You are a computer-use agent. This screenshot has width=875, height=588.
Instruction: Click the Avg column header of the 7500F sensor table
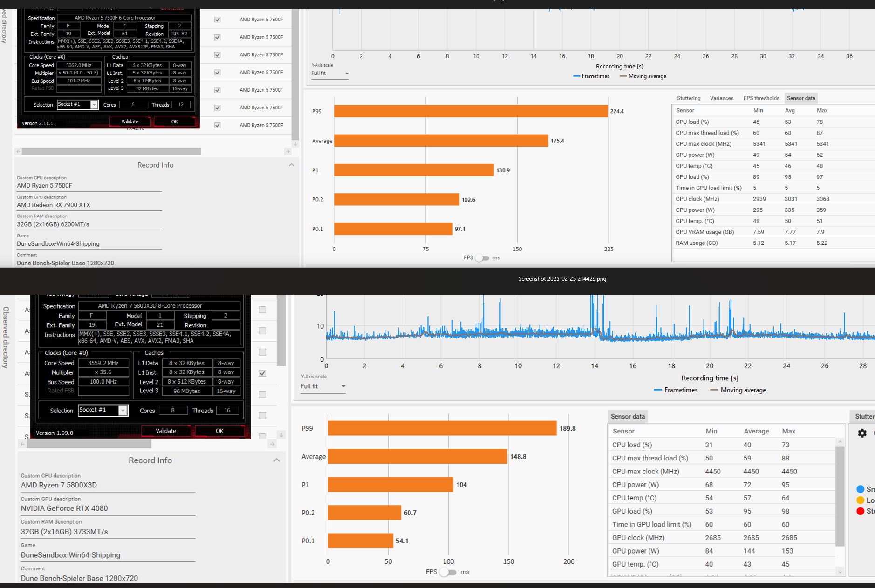pos(790,111)
